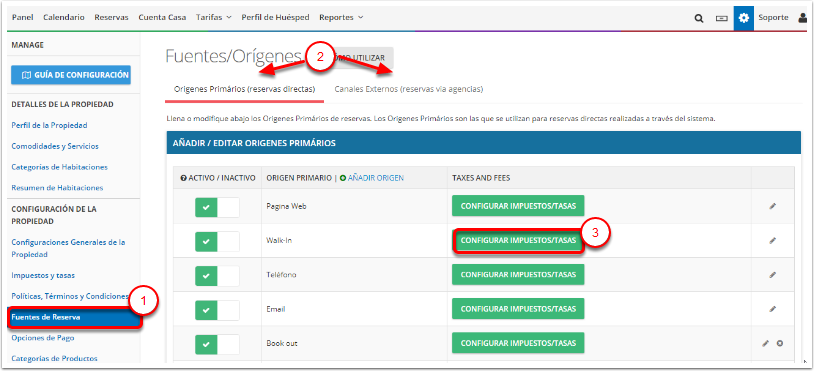Open Categorias de Habitaciones
The image size is (814, 371).
pos(60,167)
